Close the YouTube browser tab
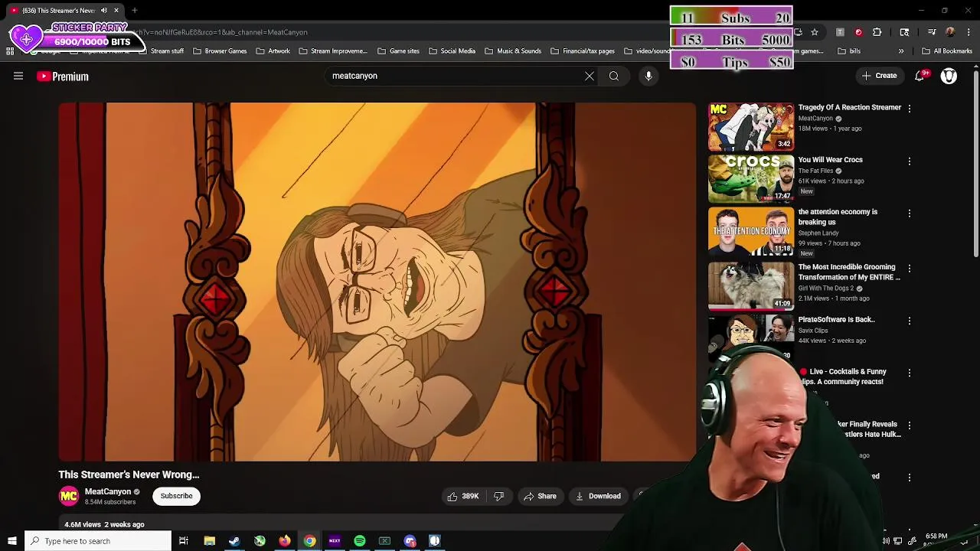The image size is (980, 551). [116, 11]
